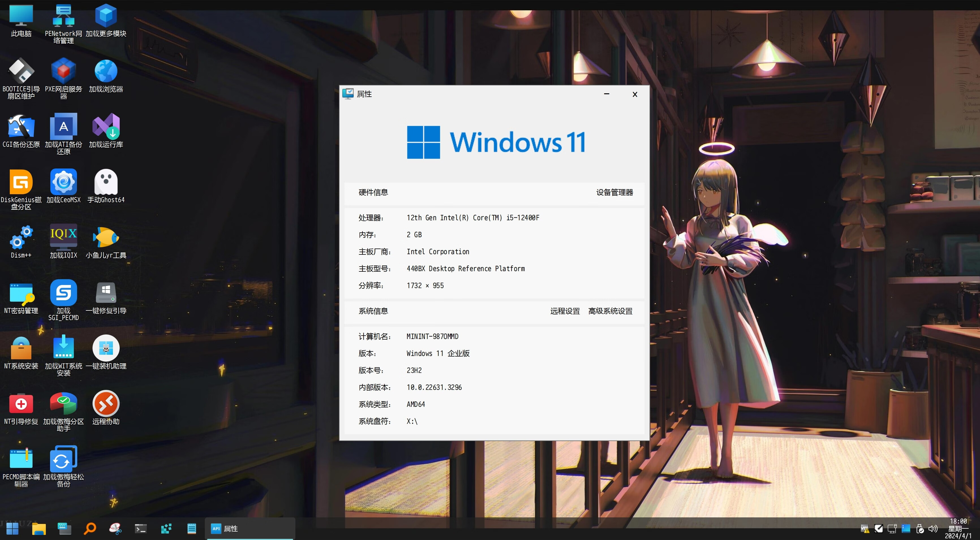The width and height of the screenshot is (980, 540).
Task: Minimize the 属性 window
Action: pos(606,94)
